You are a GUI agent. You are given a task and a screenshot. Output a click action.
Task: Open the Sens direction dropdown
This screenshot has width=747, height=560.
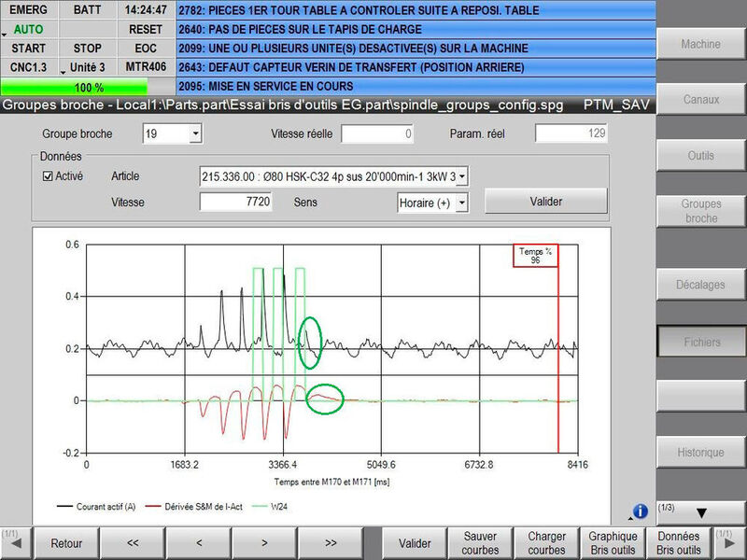pos(461,203)
